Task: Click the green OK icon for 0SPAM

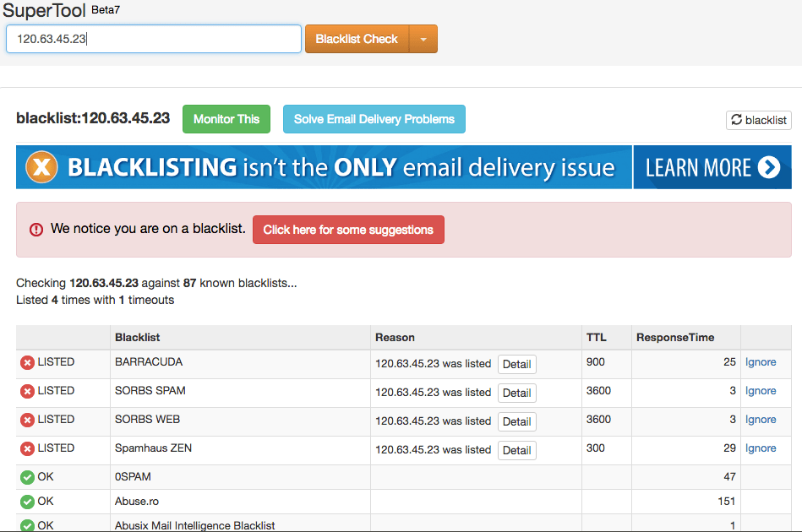Action: (x=27, y=477)
